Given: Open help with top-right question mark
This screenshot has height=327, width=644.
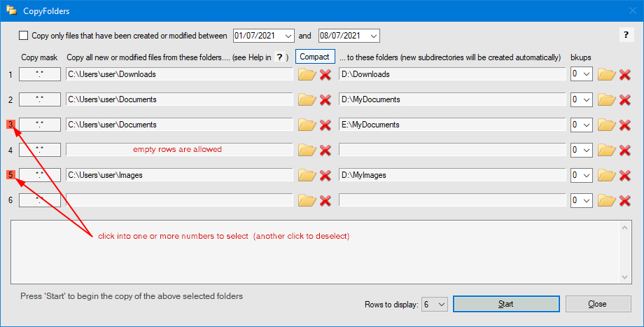Looking at the screenshot, I should click(625, 36).
